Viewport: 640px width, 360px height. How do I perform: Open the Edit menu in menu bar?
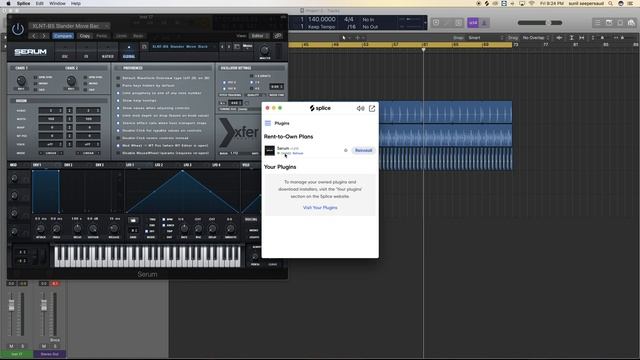coord(40,3)
